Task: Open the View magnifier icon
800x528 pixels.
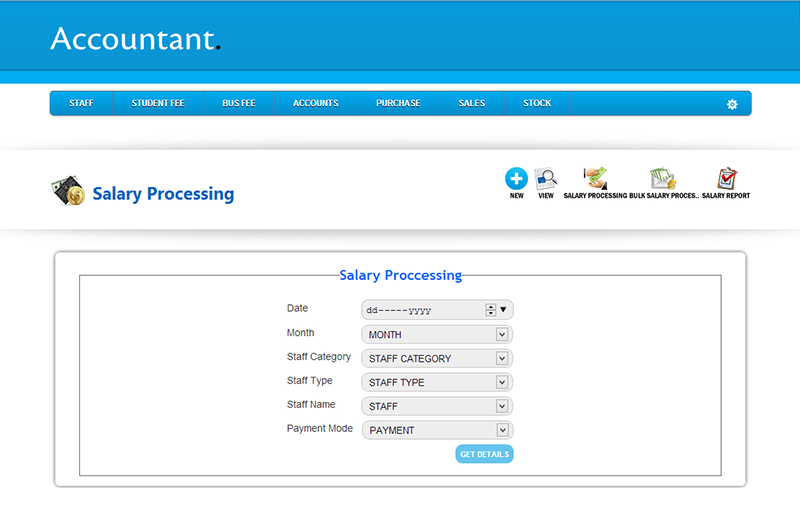Action: [x=545, y=180]
